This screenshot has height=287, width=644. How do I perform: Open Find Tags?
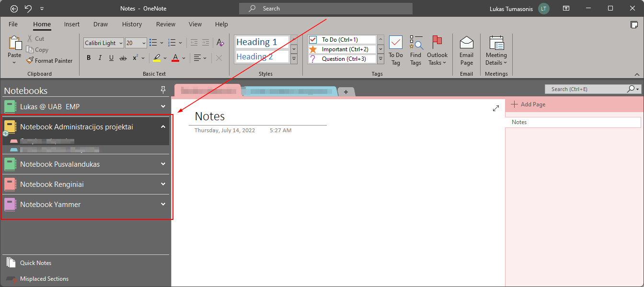click(x=415, y=51)
